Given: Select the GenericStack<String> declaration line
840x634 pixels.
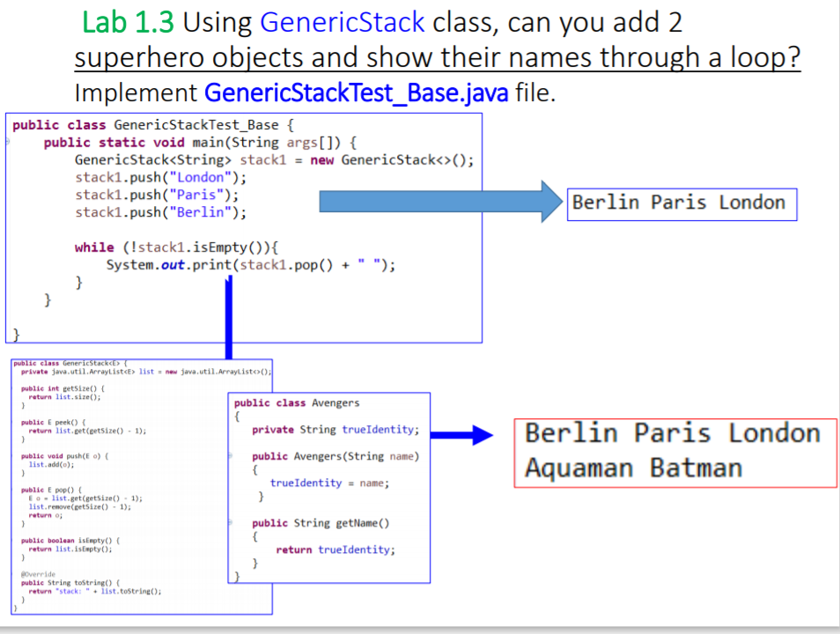Looking at the screenshot, I should 273,159.
